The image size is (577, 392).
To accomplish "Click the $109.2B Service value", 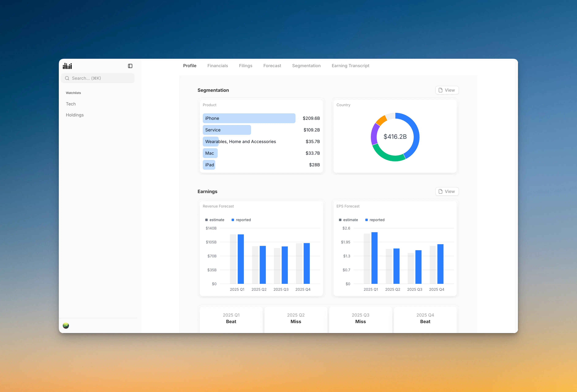I will [x=312, y=130].
